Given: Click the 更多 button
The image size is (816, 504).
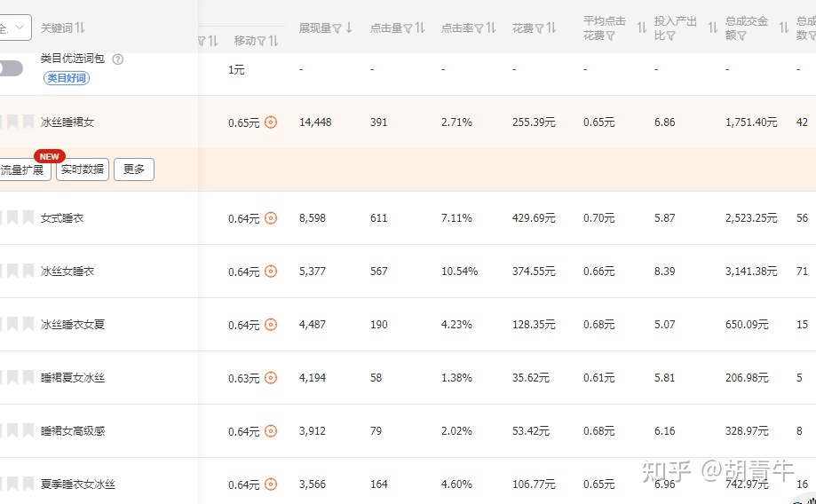Looking at the screenshot, I should click(x=134, y=169).
